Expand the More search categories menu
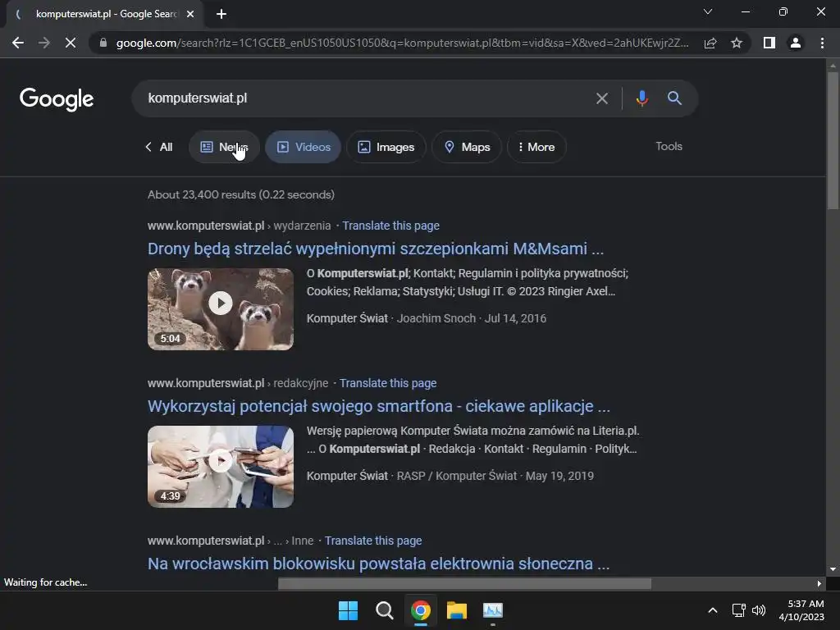Viewport: 840px width, 630px height. (x=536, y=147)
